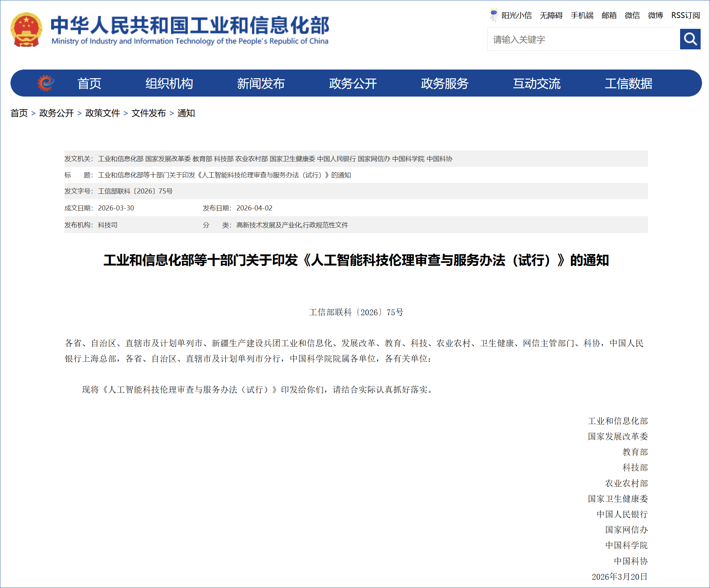Screen dimensions: 710x588
Task: Click the national emblem logo
Action: [x=26, y=30]
